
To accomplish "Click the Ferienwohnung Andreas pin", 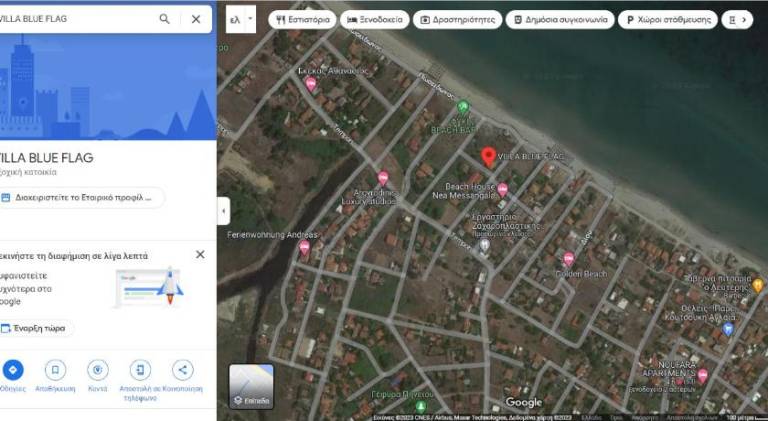I will coord(304,247).
